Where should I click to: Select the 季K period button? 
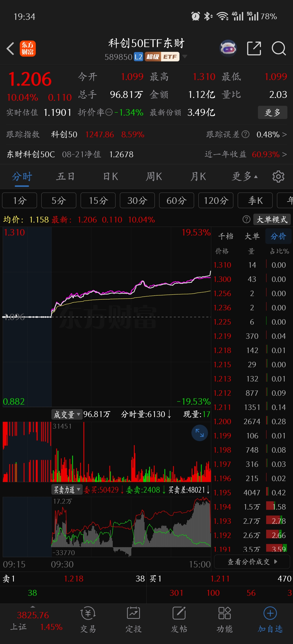(x=255, y=200)
